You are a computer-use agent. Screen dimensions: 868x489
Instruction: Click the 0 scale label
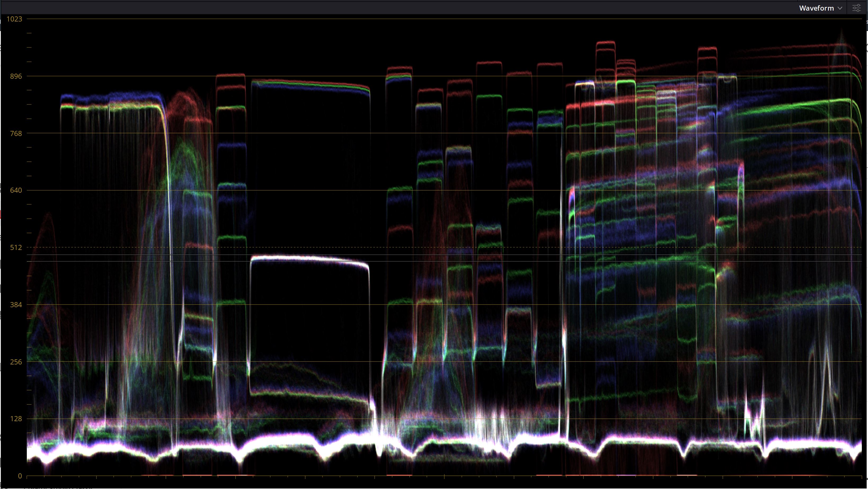pos(20,476)
